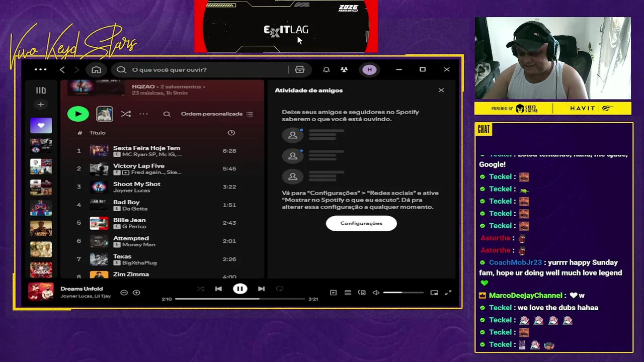The image size is (644, 362).
Task: Enable playlist shuffle next to the play button
Action: (126, 114)
